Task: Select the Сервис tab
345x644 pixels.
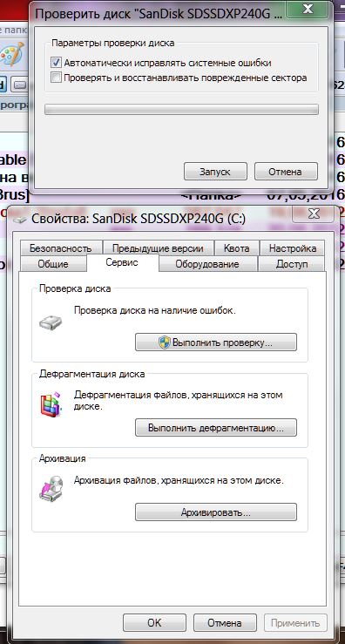Action: (x=122, y=262)
